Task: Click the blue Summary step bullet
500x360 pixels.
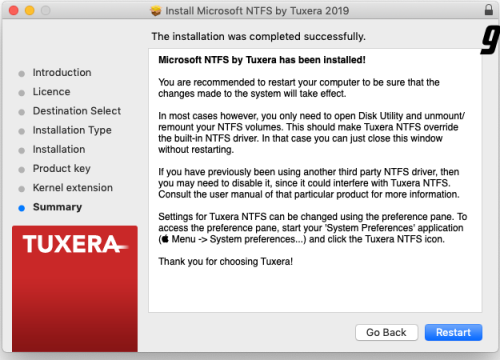Action: (x=22, y=208)
